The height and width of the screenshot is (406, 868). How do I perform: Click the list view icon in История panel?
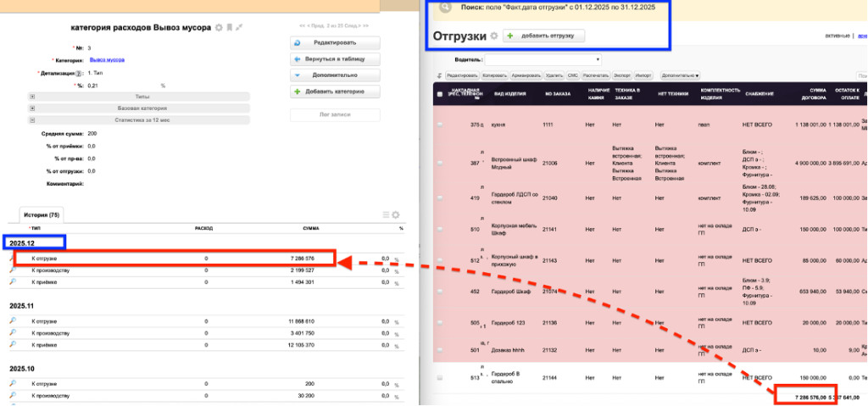[x=386, y=215]
